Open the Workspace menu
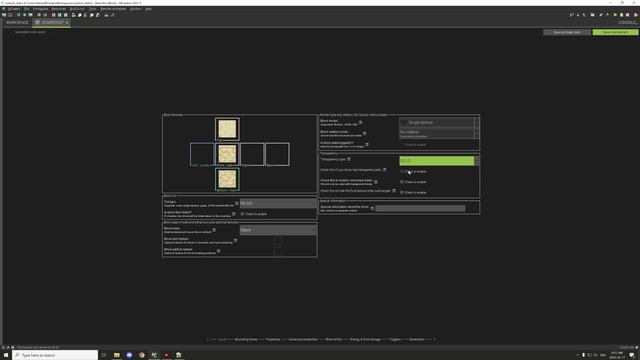The height and width of the screenshot is (360, 640). point(40,9)
